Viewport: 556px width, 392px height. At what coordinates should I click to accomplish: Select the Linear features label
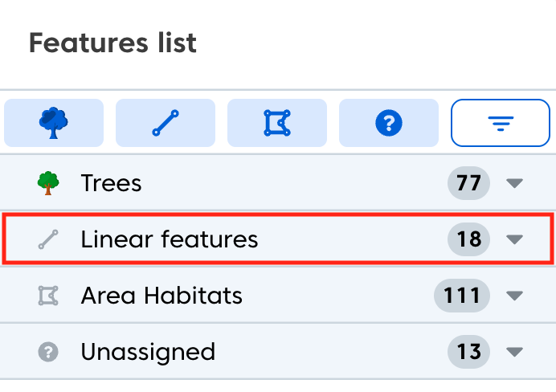pos(170,239)
